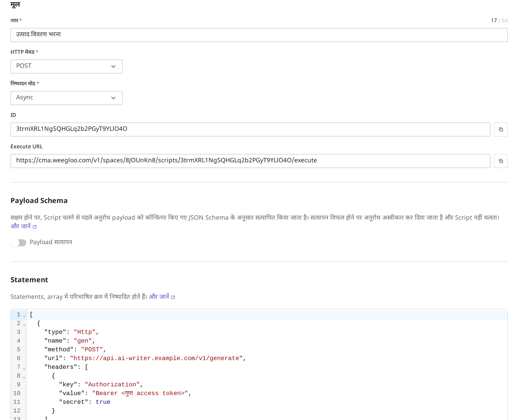Collapse the headers array on line 7
The width and height of the screenshot is (508, 420).
(x=24, y=369)
